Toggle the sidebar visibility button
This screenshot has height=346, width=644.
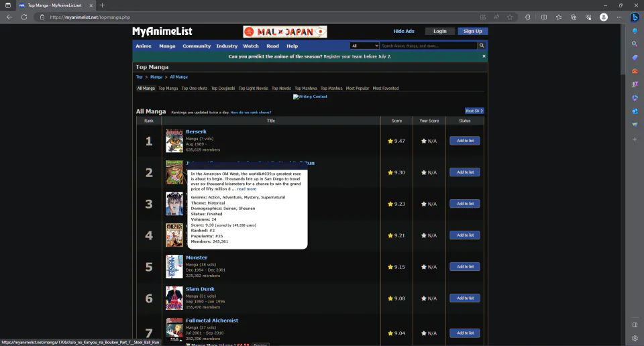click(x=635, y=325)
